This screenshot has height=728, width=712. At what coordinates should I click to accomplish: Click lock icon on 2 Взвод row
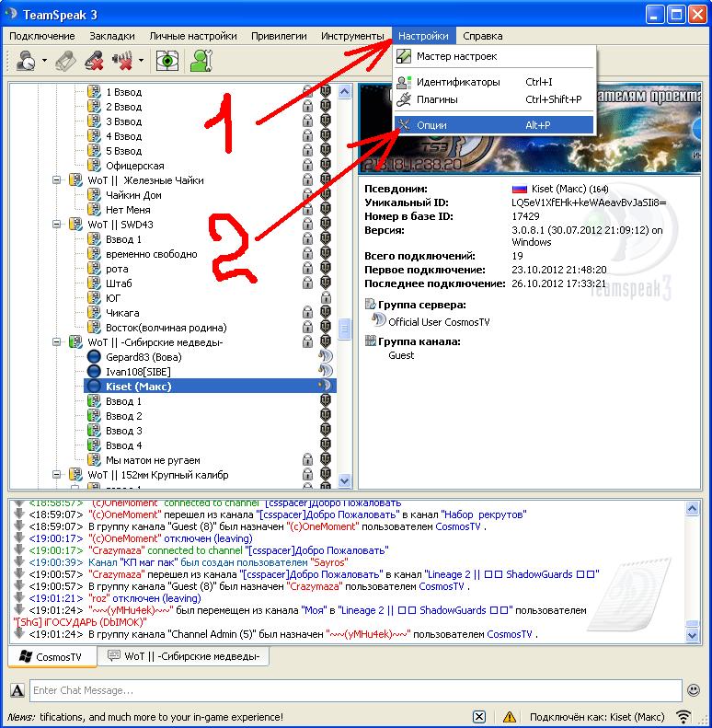(307, 107)
